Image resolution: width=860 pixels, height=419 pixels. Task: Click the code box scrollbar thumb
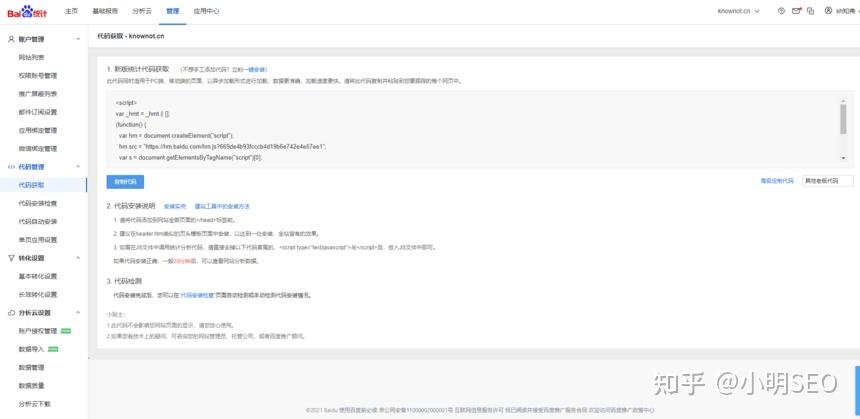(843, 119)
